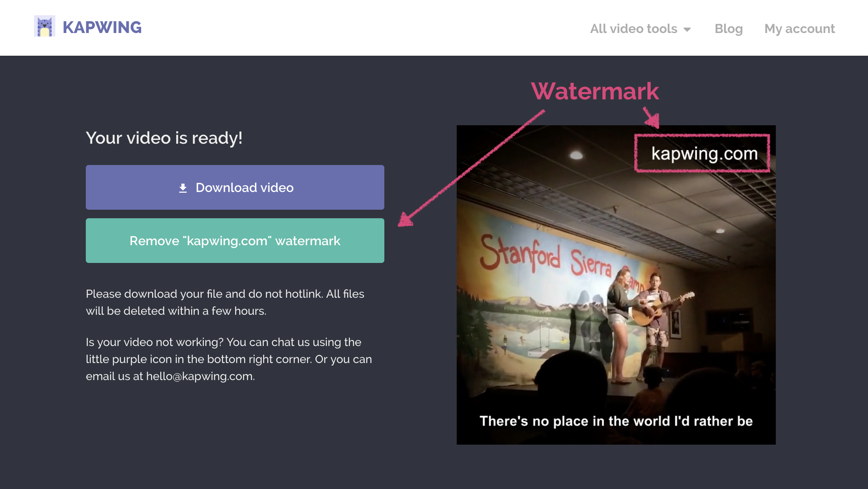Click the kapwing.com watermark box in preview

point(703,153)
